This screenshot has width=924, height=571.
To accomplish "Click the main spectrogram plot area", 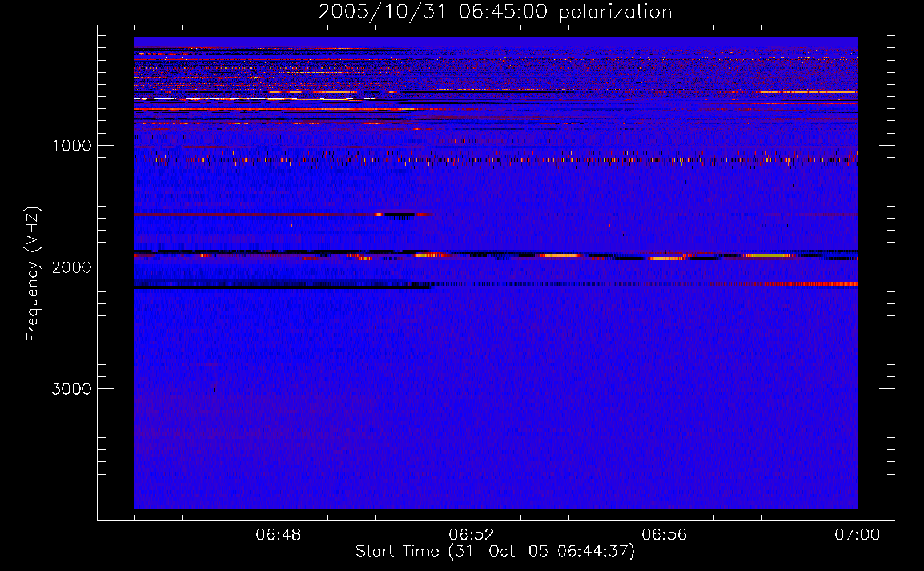I will (x=496, y=272).
